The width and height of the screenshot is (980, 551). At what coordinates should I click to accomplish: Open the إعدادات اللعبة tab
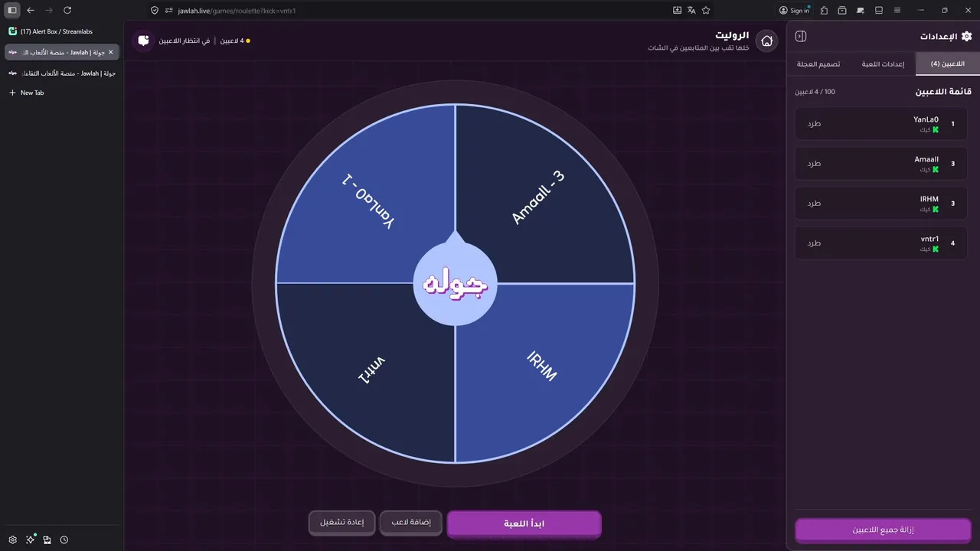click(883, 64)
